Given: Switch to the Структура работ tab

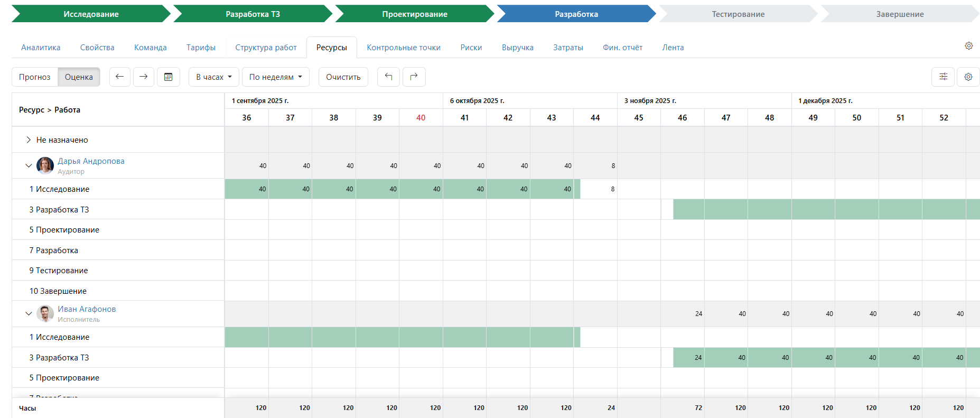Looking at the screenshot, I should coord(266,48).
